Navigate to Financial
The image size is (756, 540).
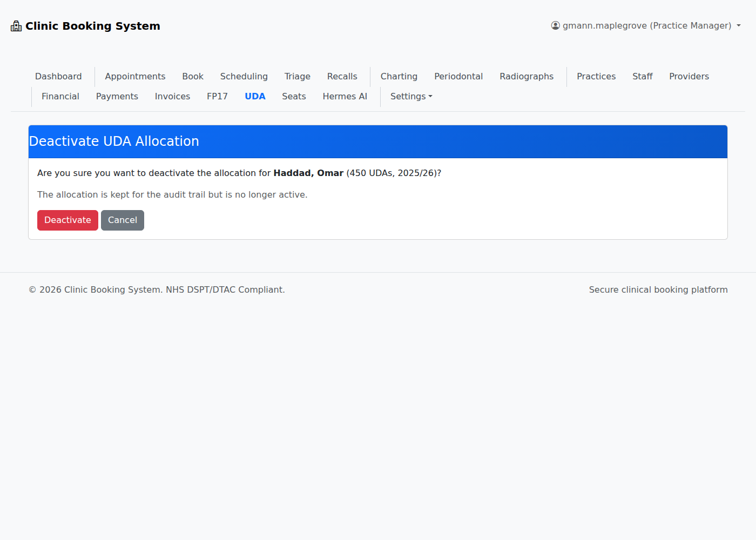[x=60, y=96]
